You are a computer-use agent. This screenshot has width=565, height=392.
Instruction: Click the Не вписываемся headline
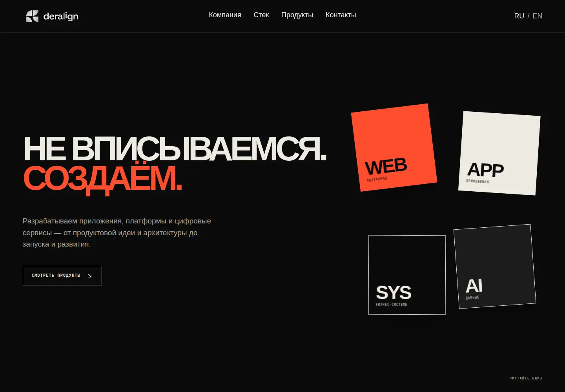(x=175, y=149)
